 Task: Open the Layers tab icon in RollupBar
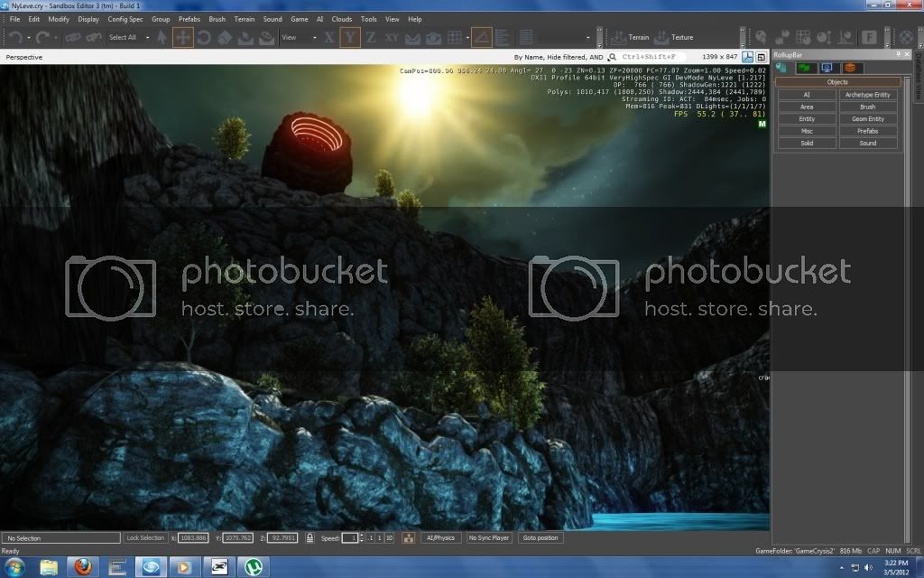pyautogui.click(x=850, y=68)
